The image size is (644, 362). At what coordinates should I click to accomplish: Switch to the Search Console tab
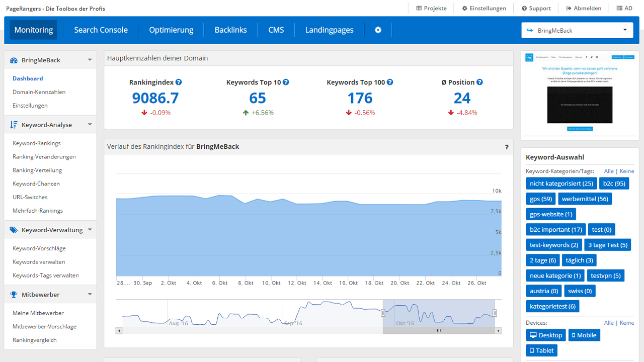tap(101, 30)
